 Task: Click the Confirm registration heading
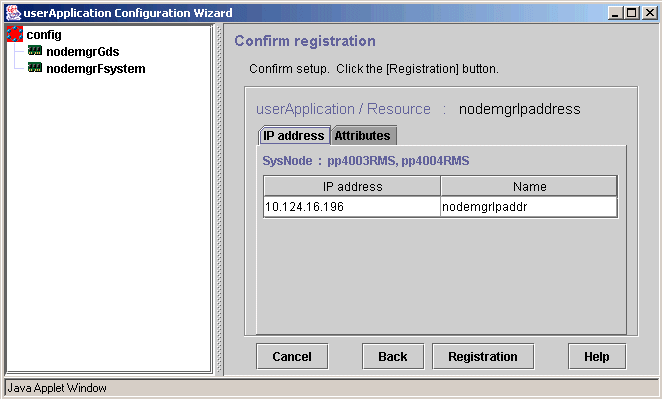[305, 41]
